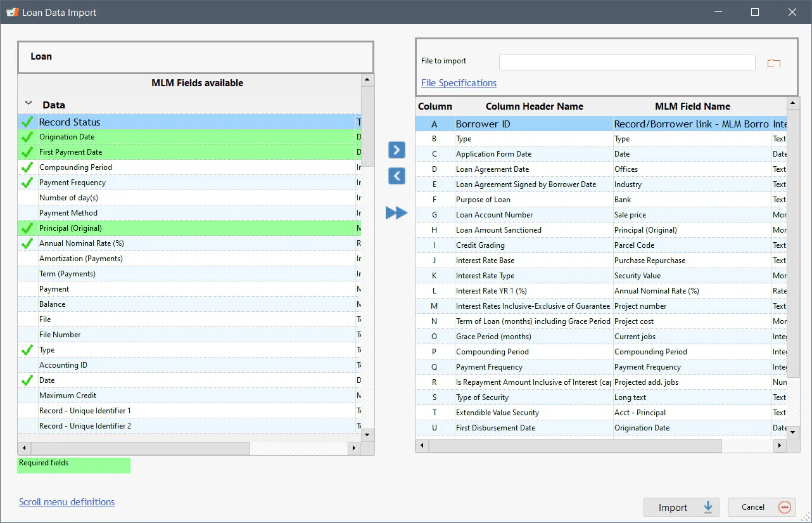Click the browse folder icon beside File to import
This screenshot has height=523, width=812.
coord(773,63)
